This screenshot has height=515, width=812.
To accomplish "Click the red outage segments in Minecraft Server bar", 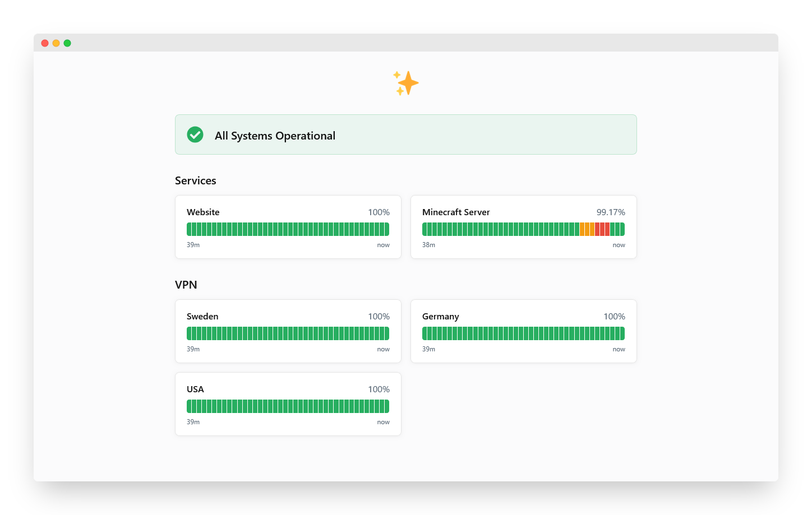I will coord(602,229).
